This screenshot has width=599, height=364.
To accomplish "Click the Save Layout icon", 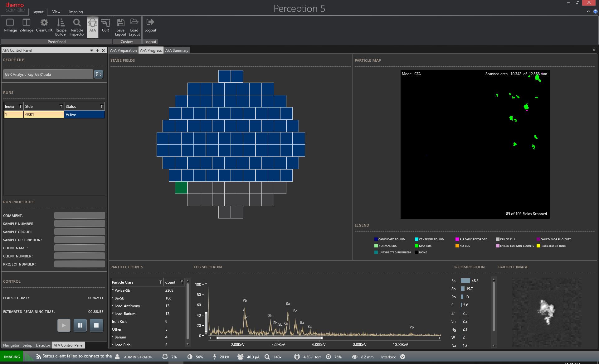I will pos(120,27).
